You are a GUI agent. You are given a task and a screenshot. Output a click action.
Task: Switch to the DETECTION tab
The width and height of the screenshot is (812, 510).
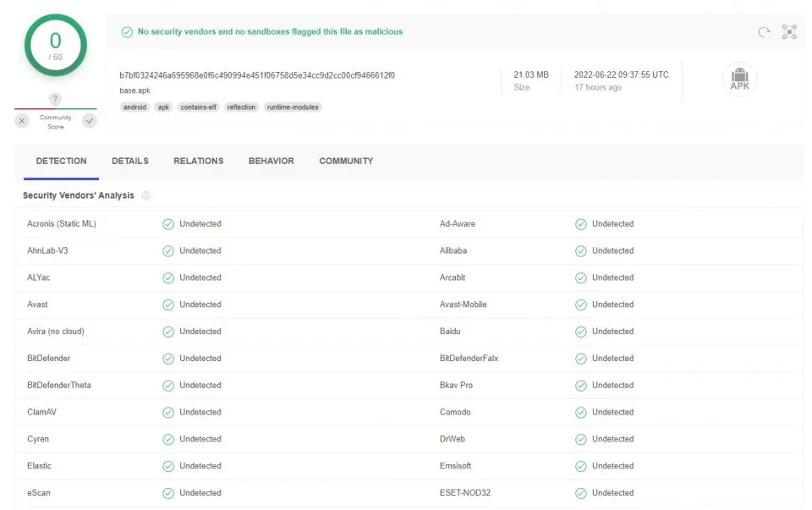pyautogui.click(x=61, y=161)
